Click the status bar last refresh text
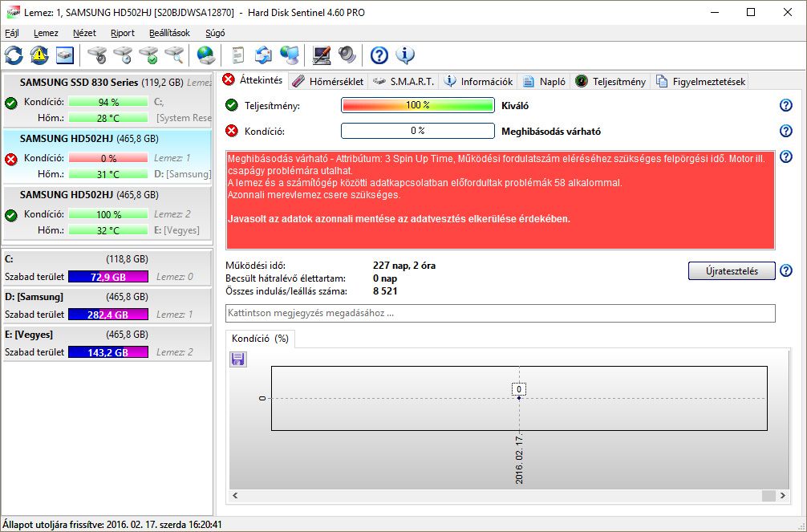Screen dimensions: 807x532 pyautogui.click(x=112, y=525)
